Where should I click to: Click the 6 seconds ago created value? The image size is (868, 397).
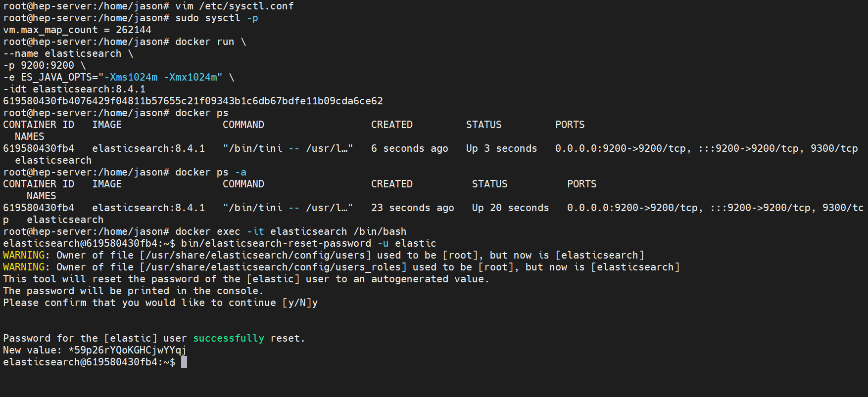click(409, 148)
